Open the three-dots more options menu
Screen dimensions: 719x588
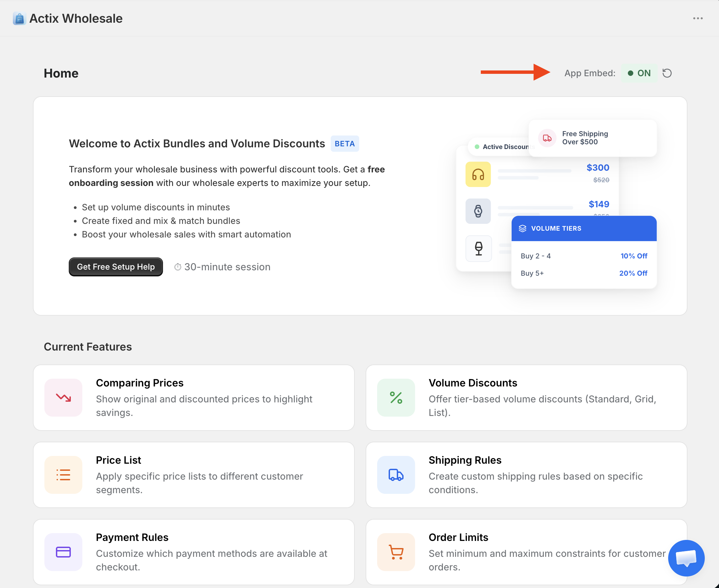(698, 18)
